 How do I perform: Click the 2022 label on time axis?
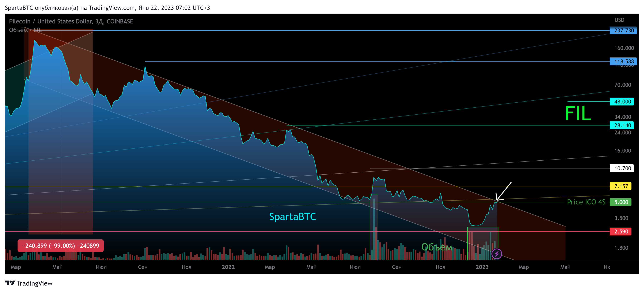228,267
